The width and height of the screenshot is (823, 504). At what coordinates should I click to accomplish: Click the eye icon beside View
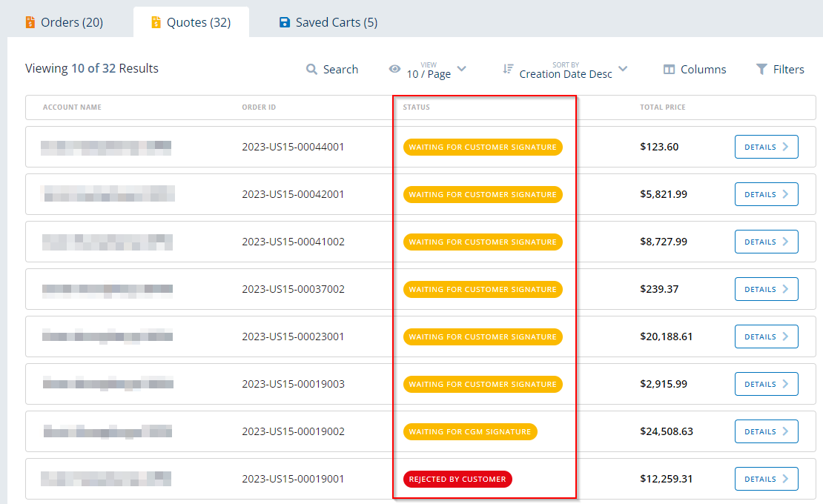click(x=394, y=69)
